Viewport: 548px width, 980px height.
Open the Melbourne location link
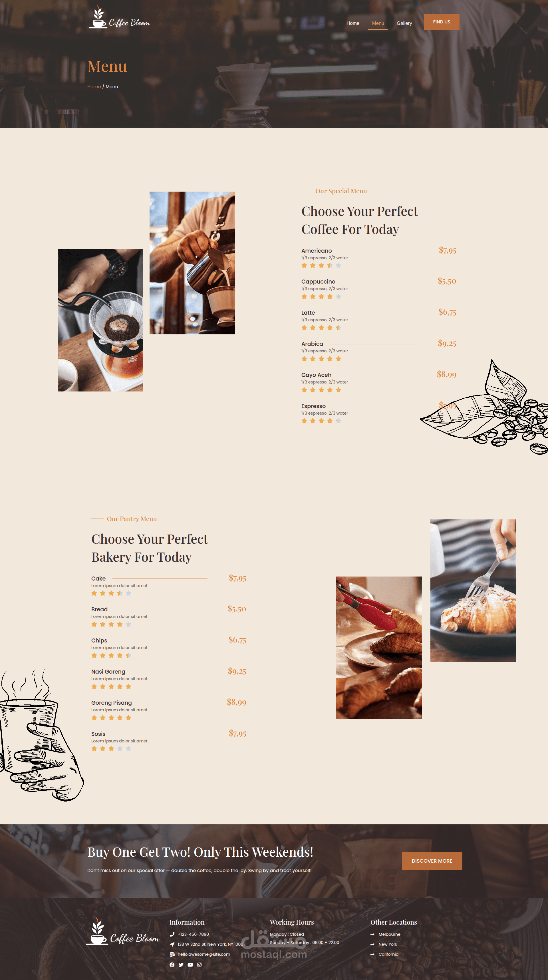pos(389,934)
